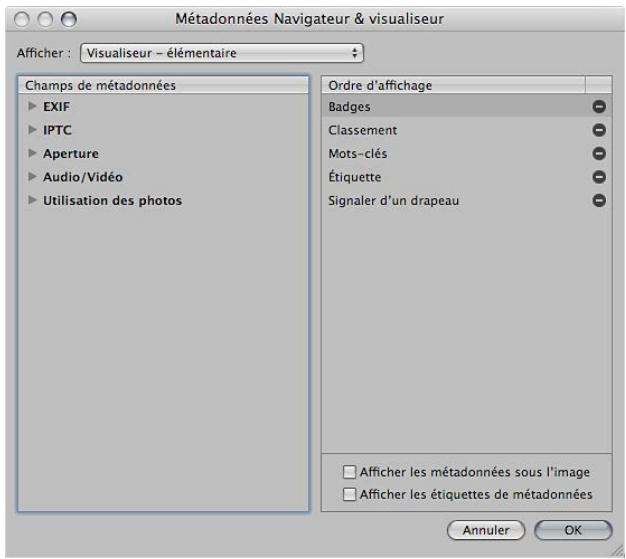Expand the Audio/Vidéo metadata group

tap(32, 176)
